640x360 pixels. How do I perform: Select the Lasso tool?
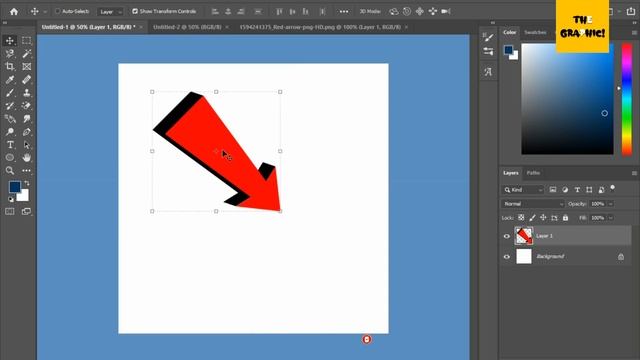tap(10, 53)
